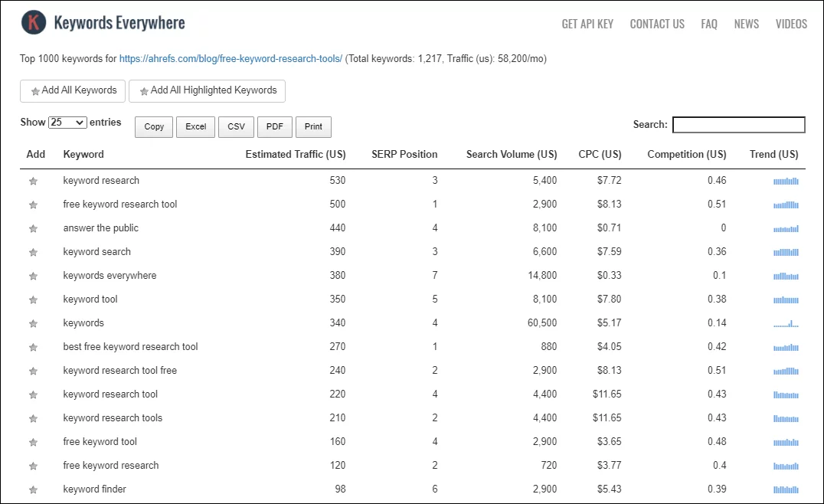Select GET API KEY in the navigation bar
The image size is (824, 504).
(587, 24)
